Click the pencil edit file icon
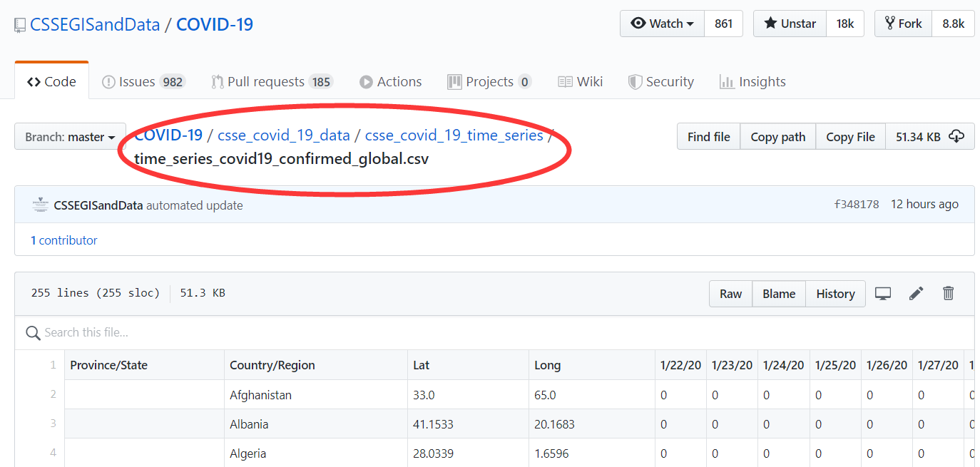The height and width of the screenshot is (467, 980). coord(916,294)
